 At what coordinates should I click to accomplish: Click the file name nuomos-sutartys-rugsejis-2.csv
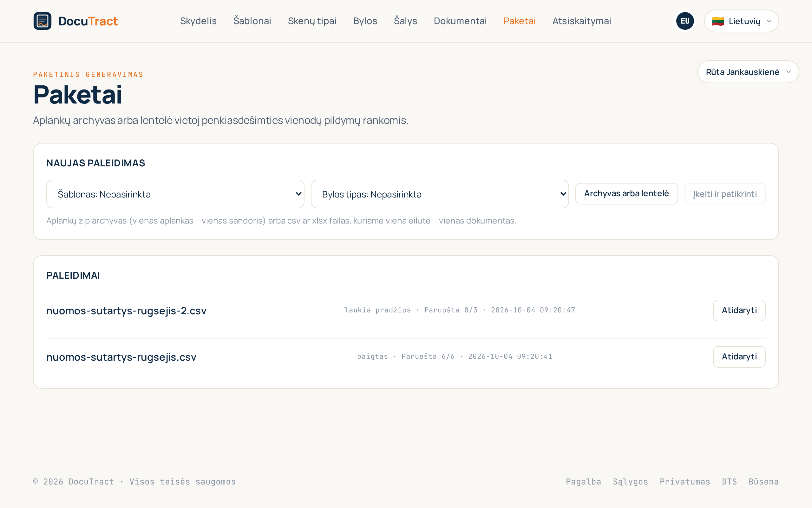click(x=126, y=311)
